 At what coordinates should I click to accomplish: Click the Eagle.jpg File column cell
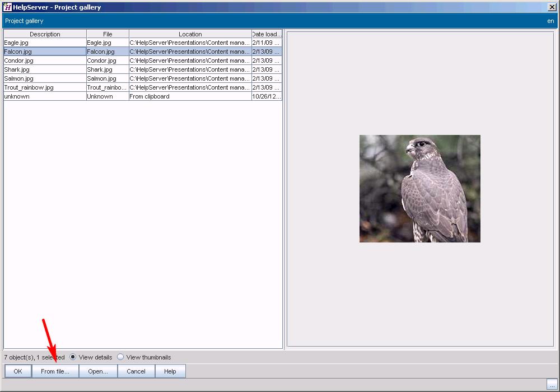108,43
